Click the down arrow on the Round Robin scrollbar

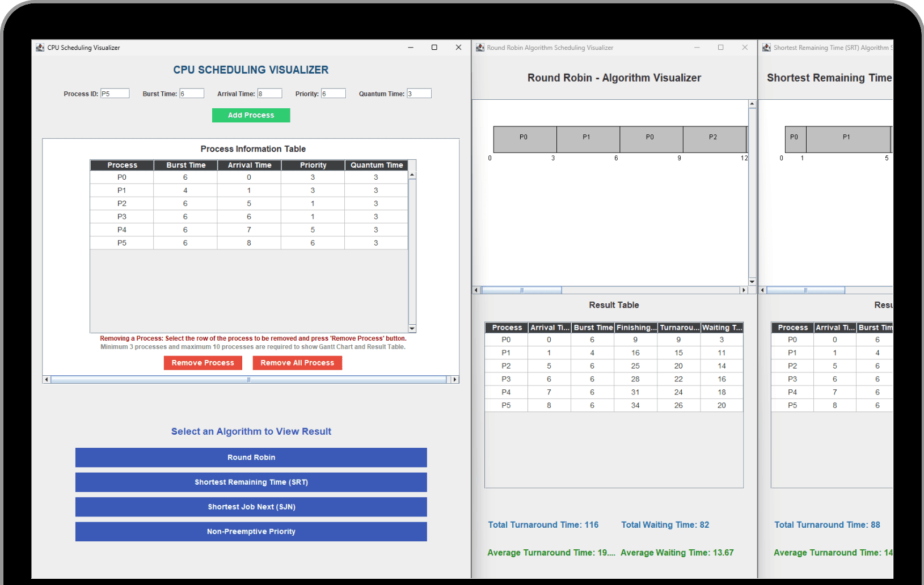click(x=752, y=281)
